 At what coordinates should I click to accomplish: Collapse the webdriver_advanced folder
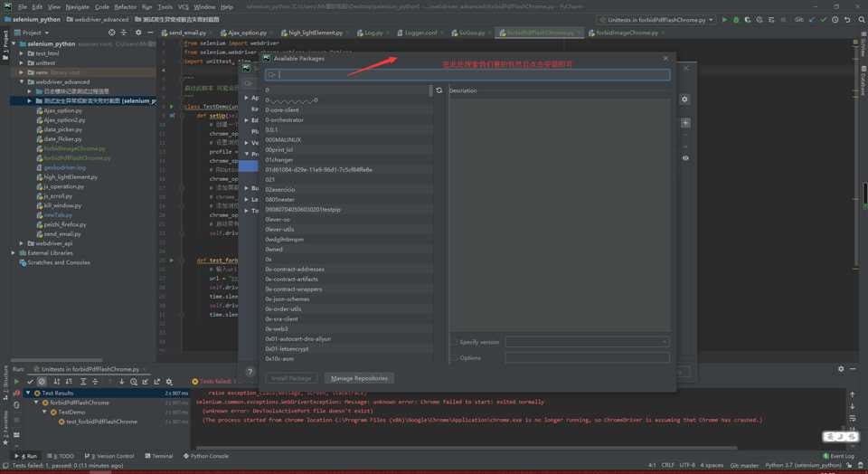(22, 82)
